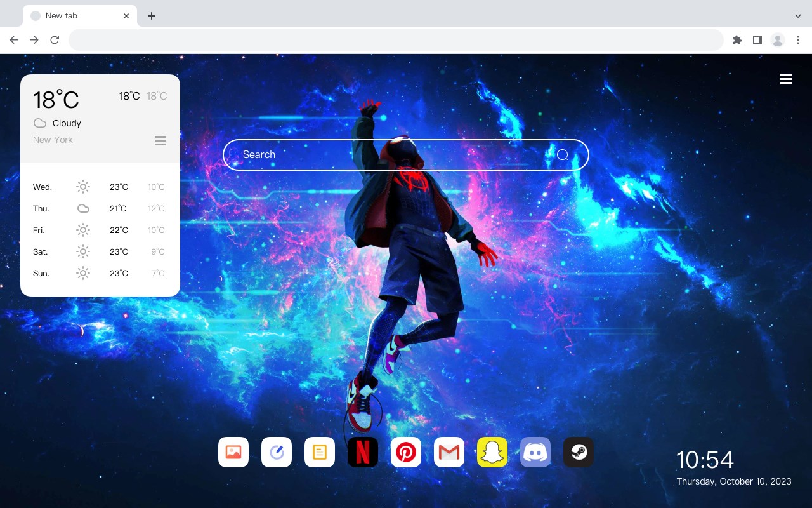Select the Sun. forecast row
The width and height of the screenshot is (812, 508).
[100, 273]
